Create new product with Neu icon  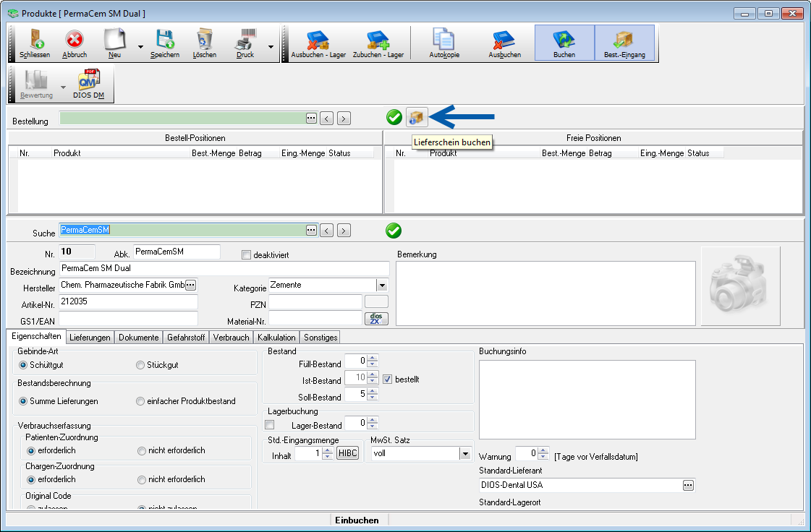click(x=114, y=43)
